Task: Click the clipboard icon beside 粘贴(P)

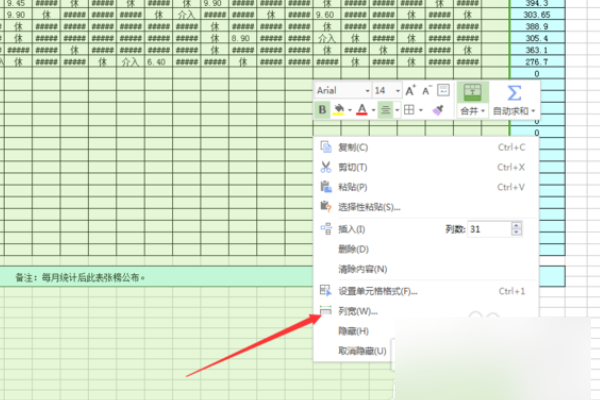Action: (326, 187)
